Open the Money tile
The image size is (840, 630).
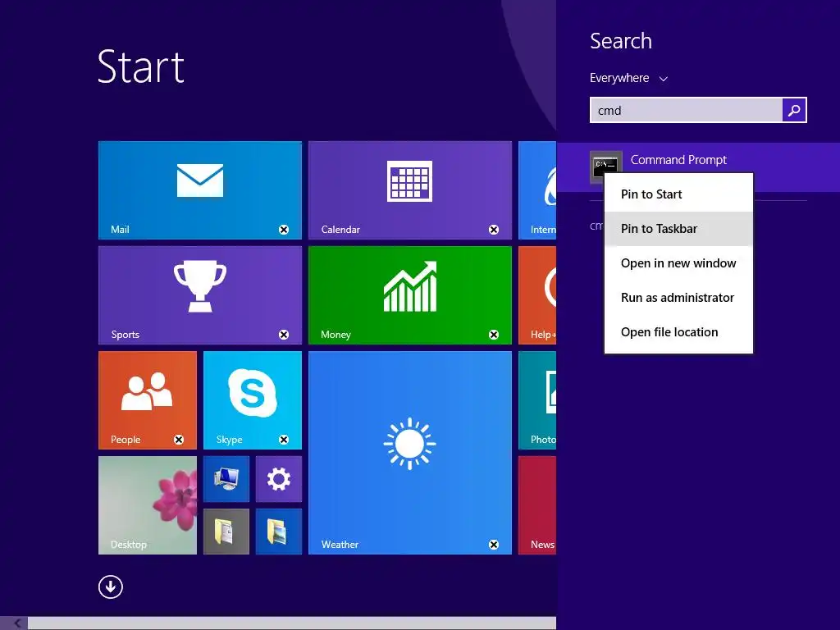tap(410, 294)
